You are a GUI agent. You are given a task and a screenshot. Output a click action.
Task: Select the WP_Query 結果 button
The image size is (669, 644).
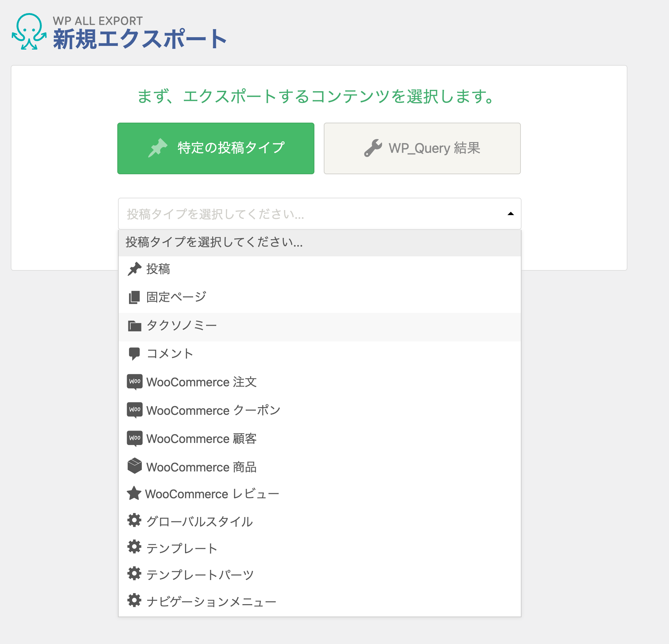(x=422, y=148)
